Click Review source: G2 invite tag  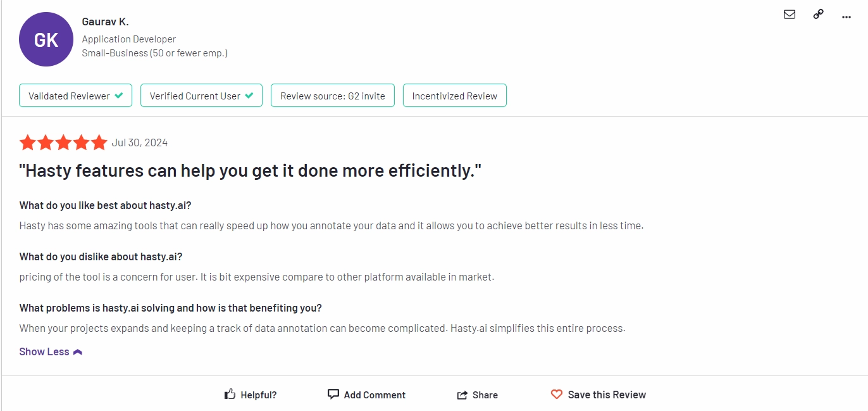click(x=333, y=96)
